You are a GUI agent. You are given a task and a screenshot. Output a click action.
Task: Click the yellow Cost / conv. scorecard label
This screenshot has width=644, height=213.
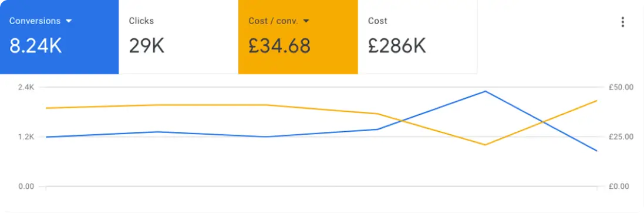pos(273,21)
